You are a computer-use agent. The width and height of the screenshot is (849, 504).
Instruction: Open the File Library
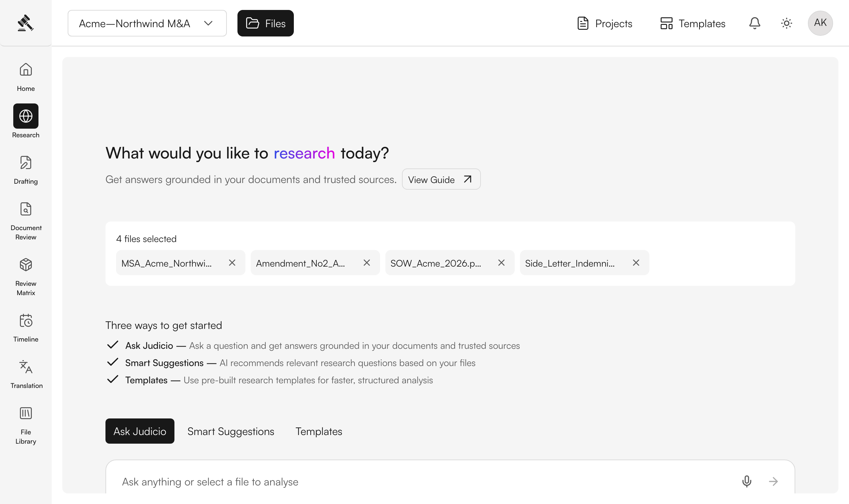26,425
